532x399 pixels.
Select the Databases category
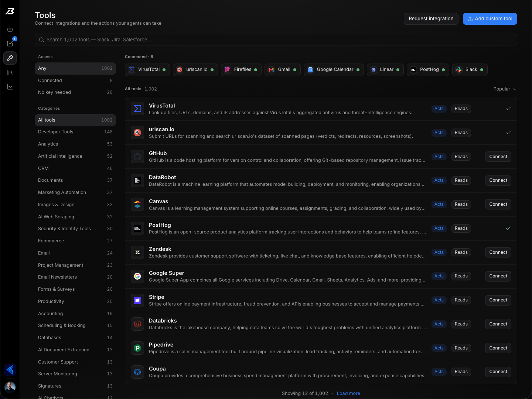75,338
